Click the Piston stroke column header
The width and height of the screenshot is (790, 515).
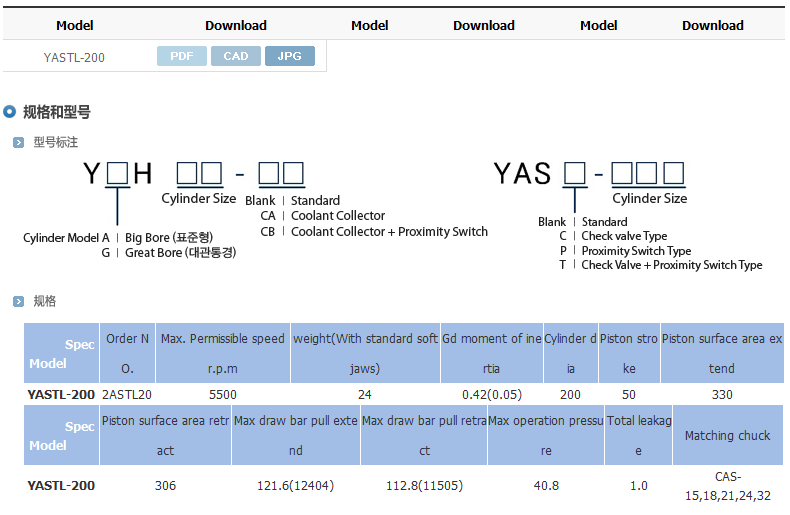(629, 353)
